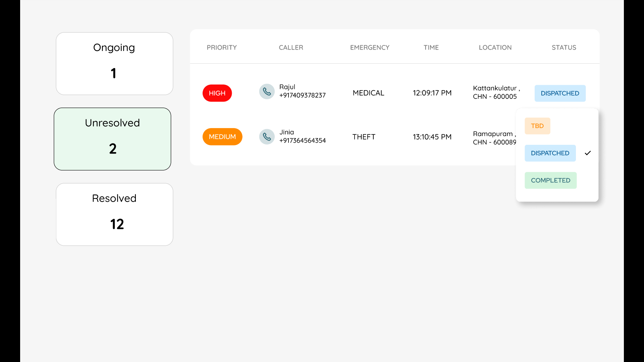Sort by the PRIORITY column header
The image size is (644, 362).
[x=221, y=47]
